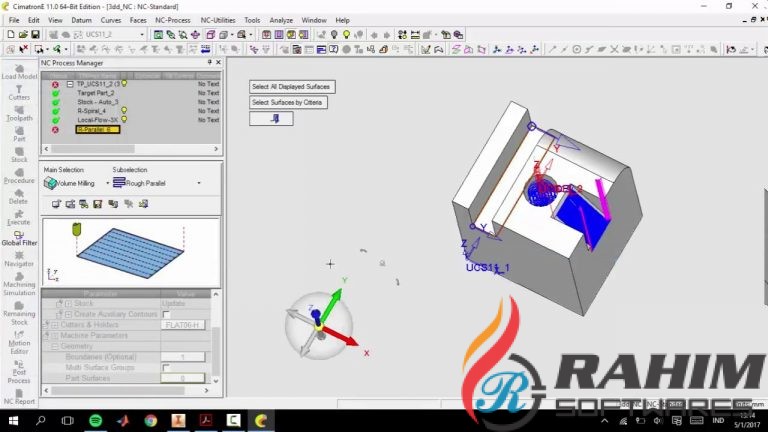Screen dimensions: 768x432
Task: Open the UCS11_2 coordinate system dropdown
Action: [142, 34]
